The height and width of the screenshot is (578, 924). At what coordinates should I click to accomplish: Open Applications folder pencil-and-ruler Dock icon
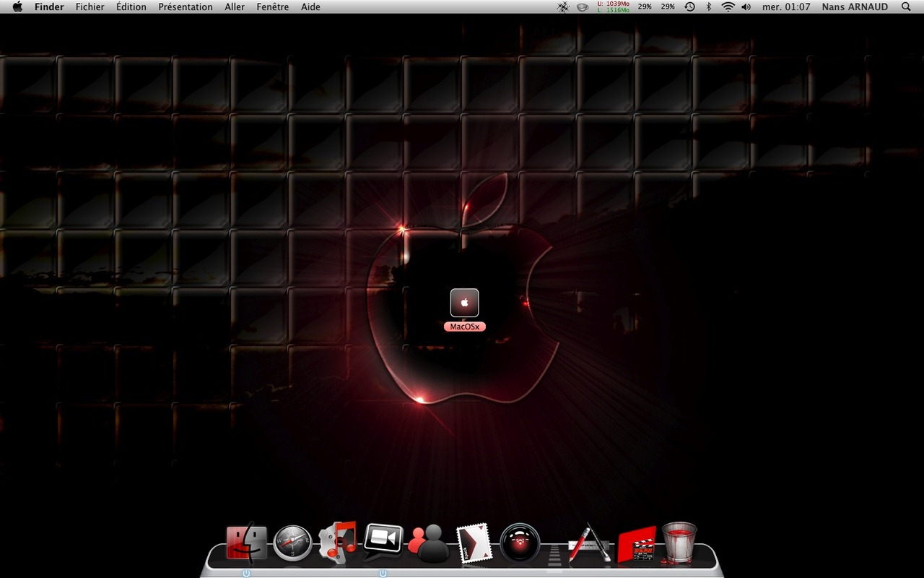589,543
